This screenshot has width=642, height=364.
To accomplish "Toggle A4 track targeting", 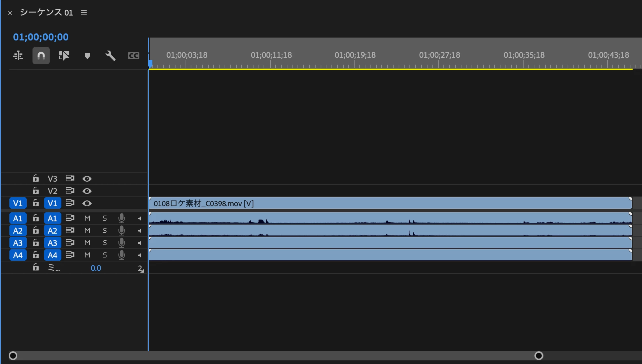I will tap(52, 255).
